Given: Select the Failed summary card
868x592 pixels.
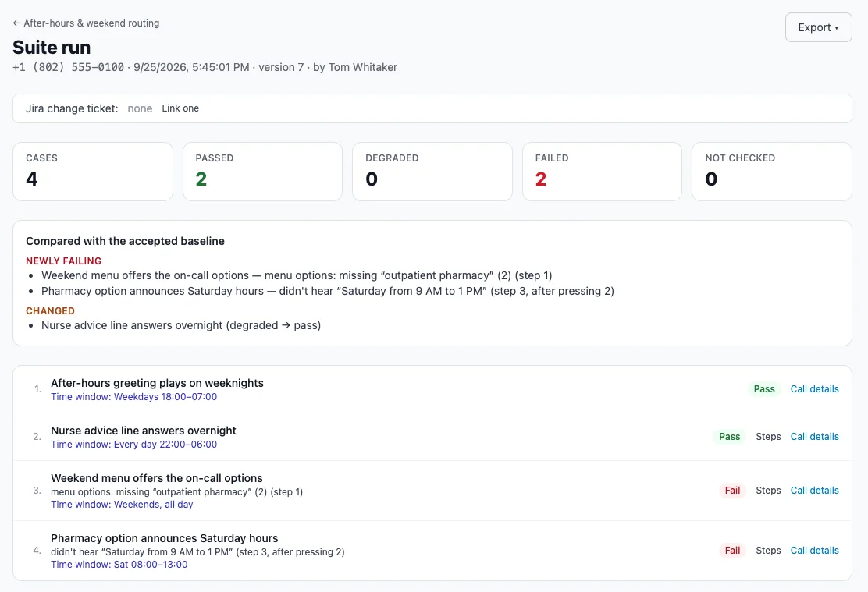Looking at the screenshot, I should coord(602,172).
